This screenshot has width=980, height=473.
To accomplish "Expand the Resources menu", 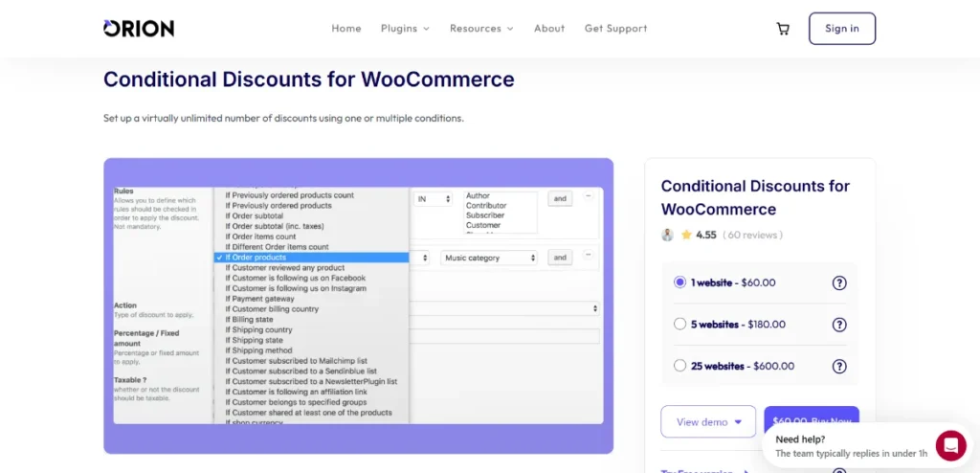I will (481, 29).
